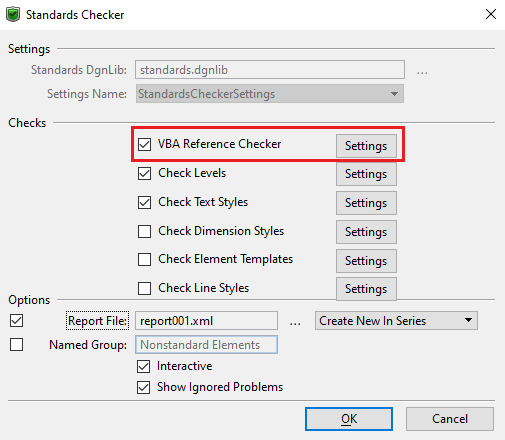Uncheck the VBA Reference Checker checkbox
The image size is (505, 440).
tap(144, 144)
